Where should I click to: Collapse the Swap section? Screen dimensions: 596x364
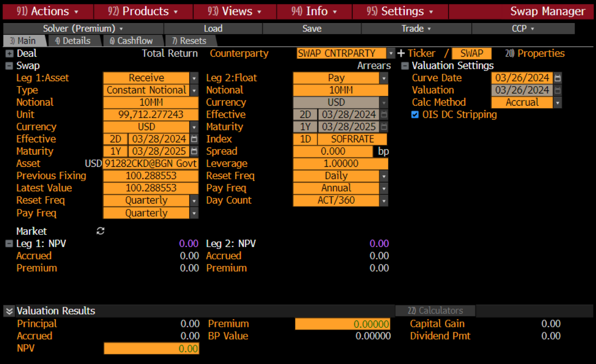(9, 66)
